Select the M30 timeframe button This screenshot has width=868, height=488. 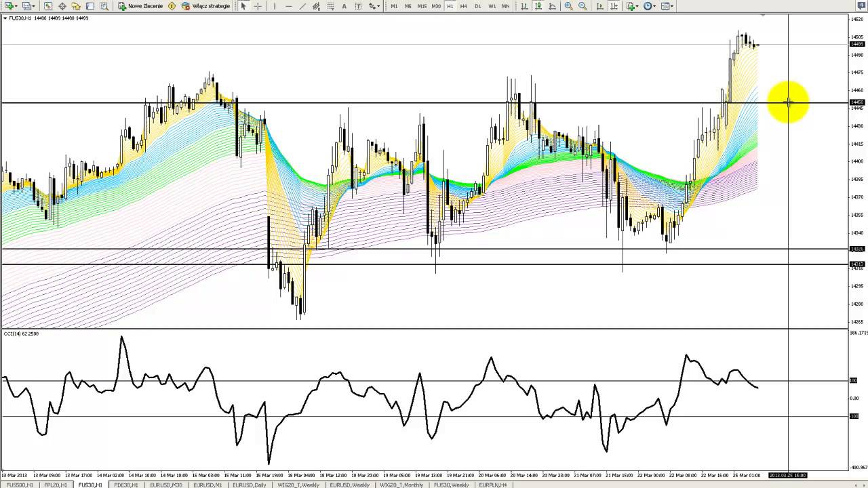[x=436, y=6]
